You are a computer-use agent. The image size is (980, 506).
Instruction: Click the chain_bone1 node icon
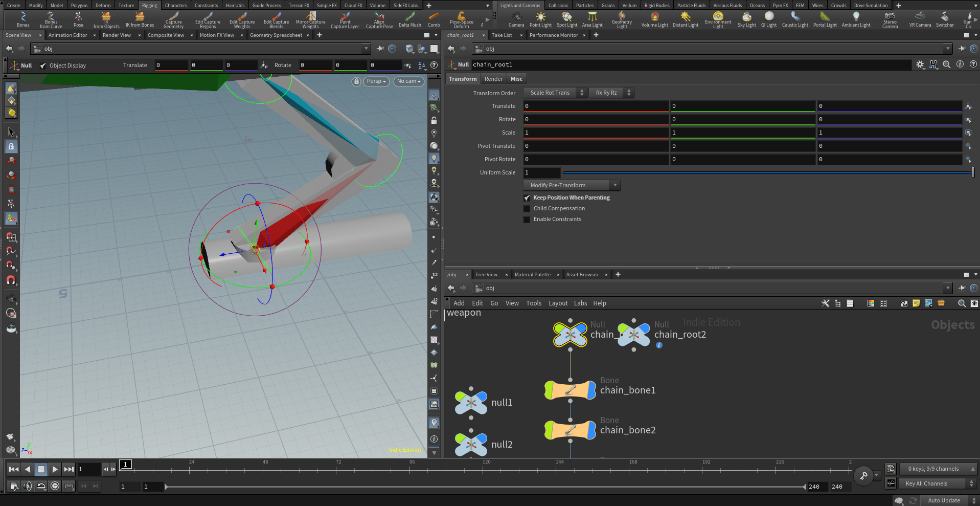(x=571, y=390)
